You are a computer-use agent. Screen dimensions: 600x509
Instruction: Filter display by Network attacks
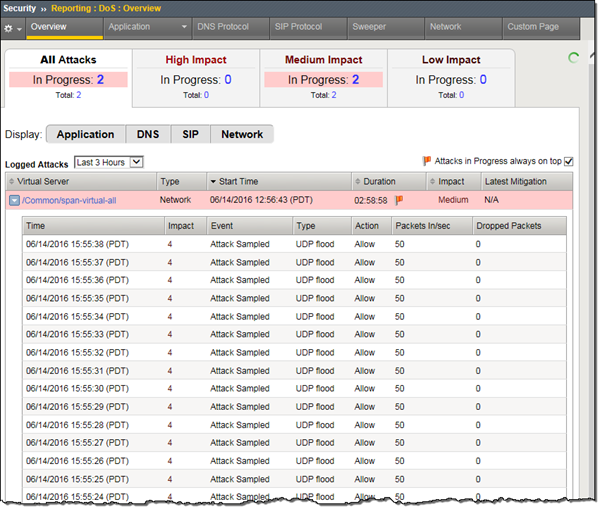point(242,134)
